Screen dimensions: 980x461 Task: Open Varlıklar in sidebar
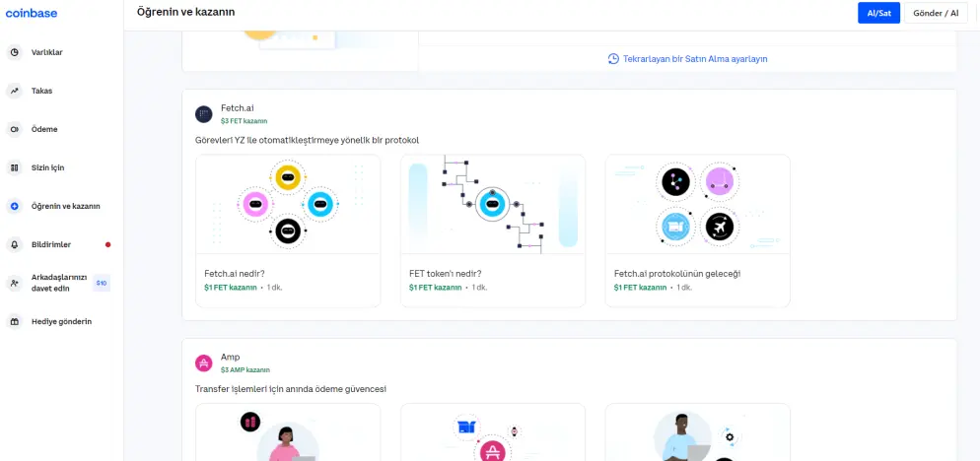pyautogui.click(x=47, y=52)
